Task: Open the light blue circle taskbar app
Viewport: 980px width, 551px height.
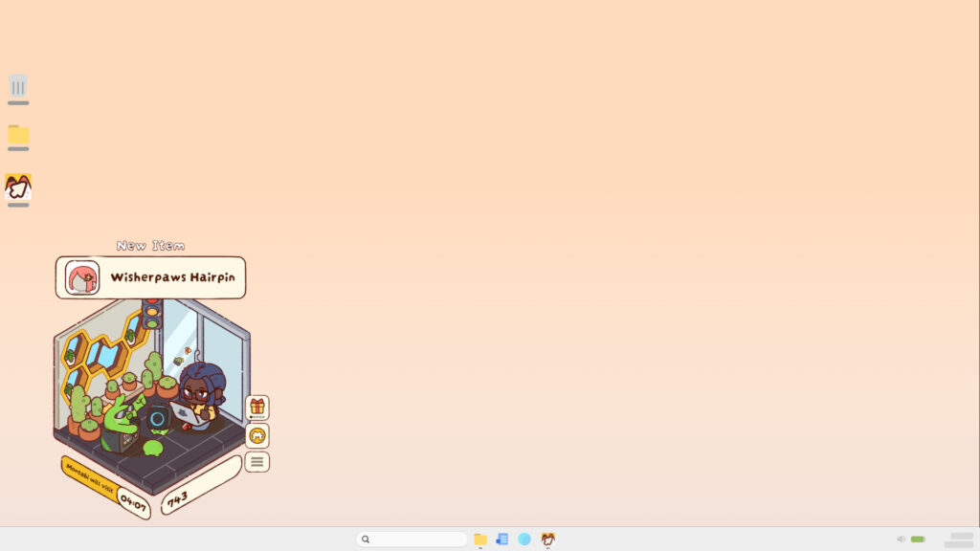Action: coord(524,540)
